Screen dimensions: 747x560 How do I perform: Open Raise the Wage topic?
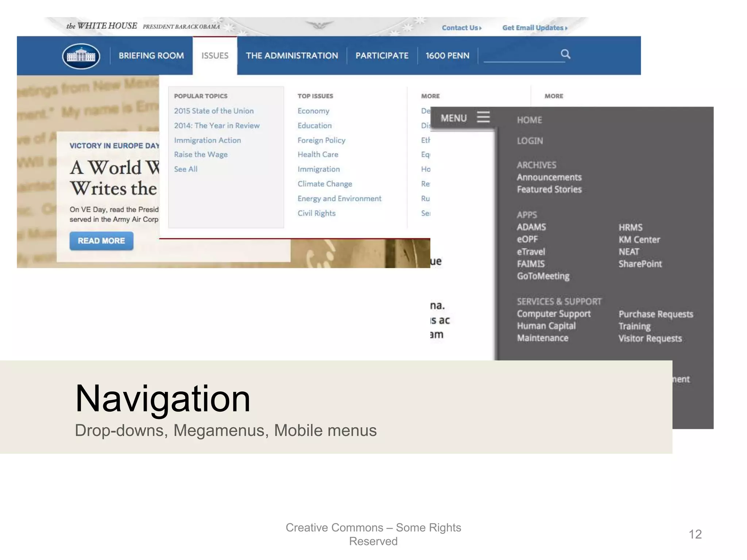pyautogui.click(x=201, y=155)
